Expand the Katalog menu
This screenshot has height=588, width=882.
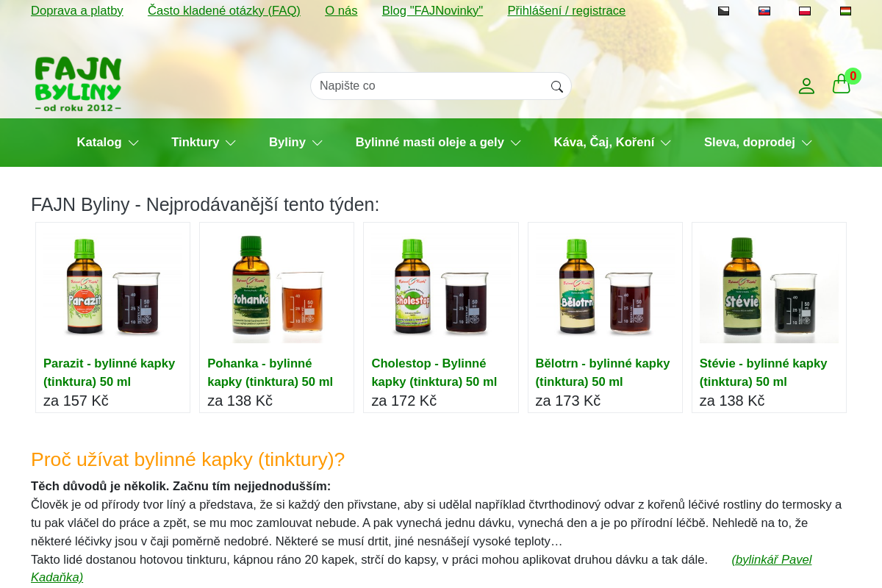pyautogui.click(x=107, y=143)
